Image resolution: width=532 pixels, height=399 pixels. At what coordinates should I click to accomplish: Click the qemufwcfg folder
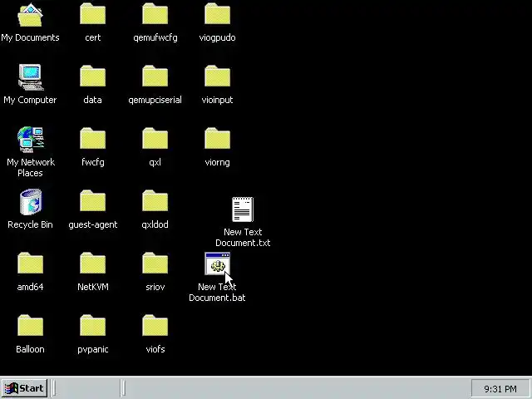155,14
